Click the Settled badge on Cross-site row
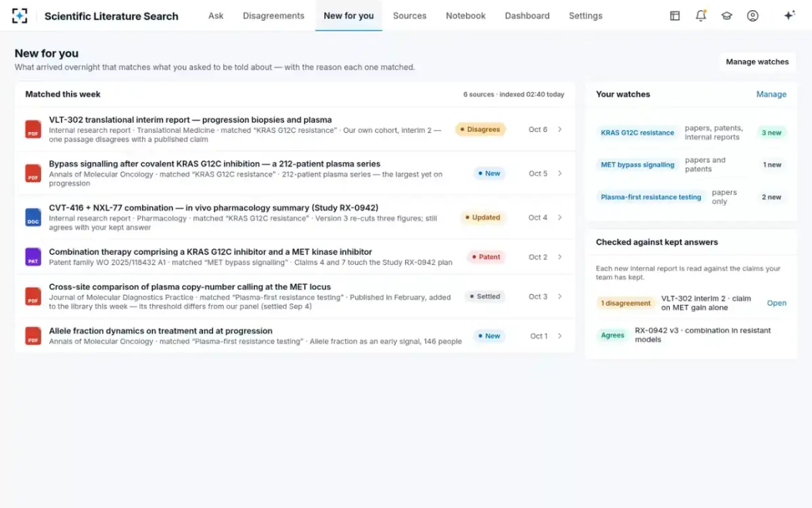Image resolution: width=812 pixels, height=508 pixels. coord(485,297)
